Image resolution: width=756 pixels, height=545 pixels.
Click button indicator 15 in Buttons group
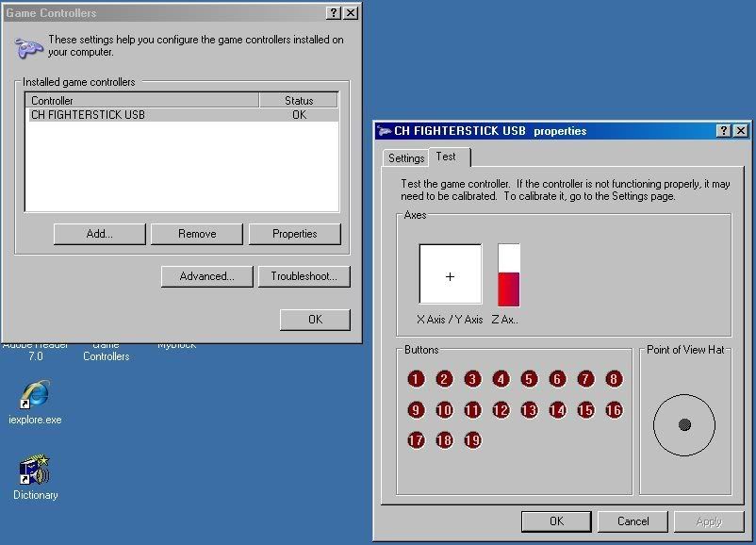coord(585,410)
